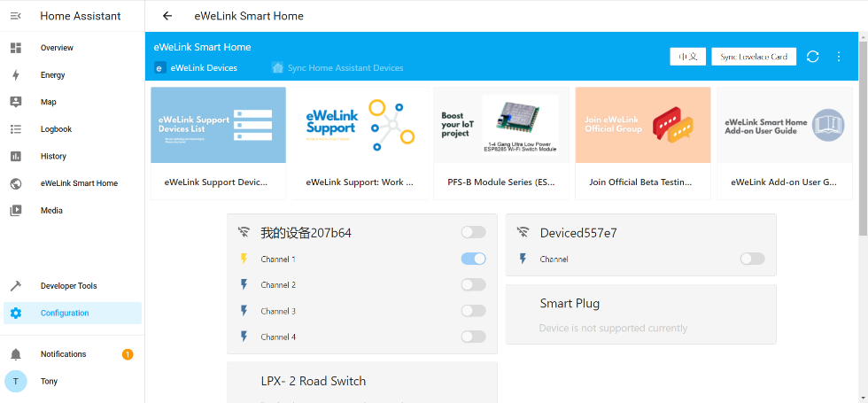Click the bolt icon of Channel 2

coord(244,284)
